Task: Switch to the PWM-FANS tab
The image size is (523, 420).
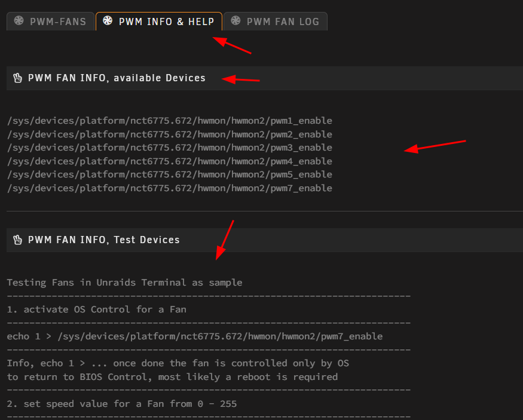Action: pyautogui.click(x=50, y=22)
